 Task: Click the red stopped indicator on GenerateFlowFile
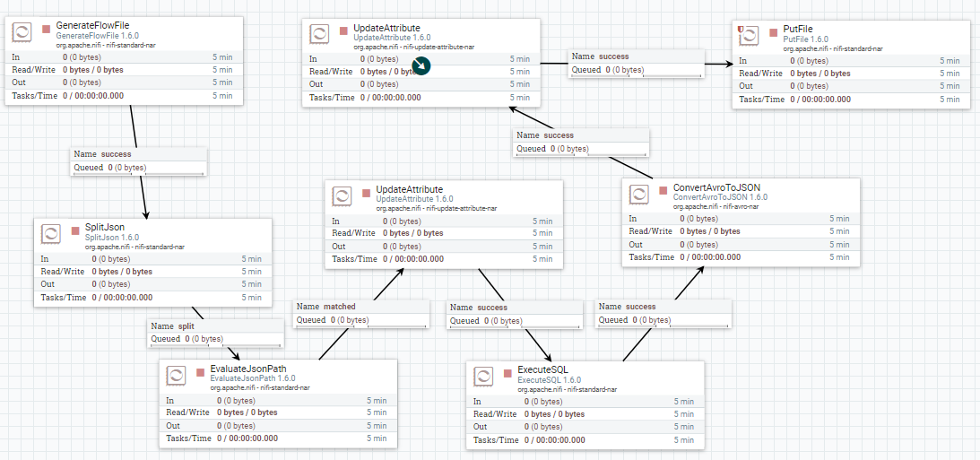click(x=48, y=30)
